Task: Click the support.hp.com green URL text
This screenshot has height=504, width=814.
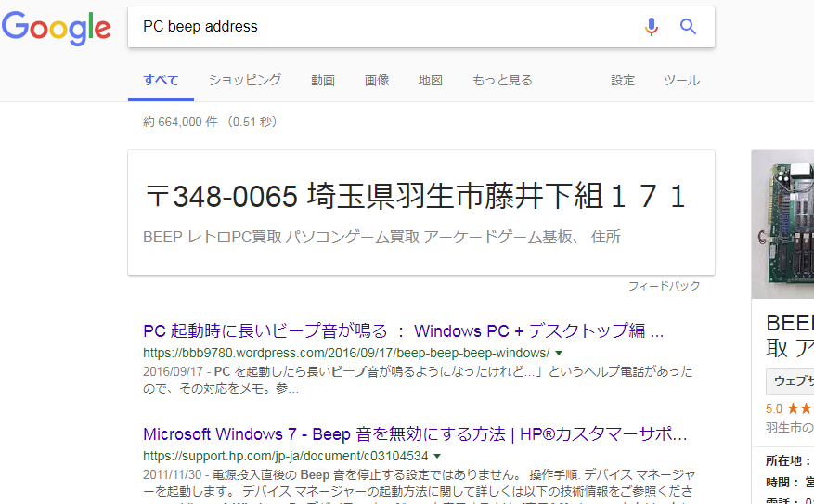Action: click(x=286, y=457)
